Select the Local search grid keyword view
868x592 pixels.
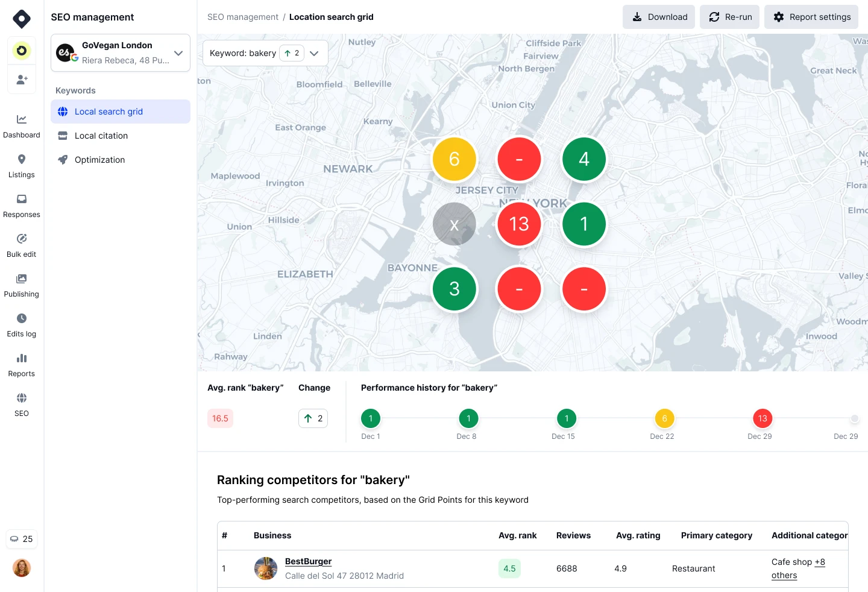pos(108,112)
